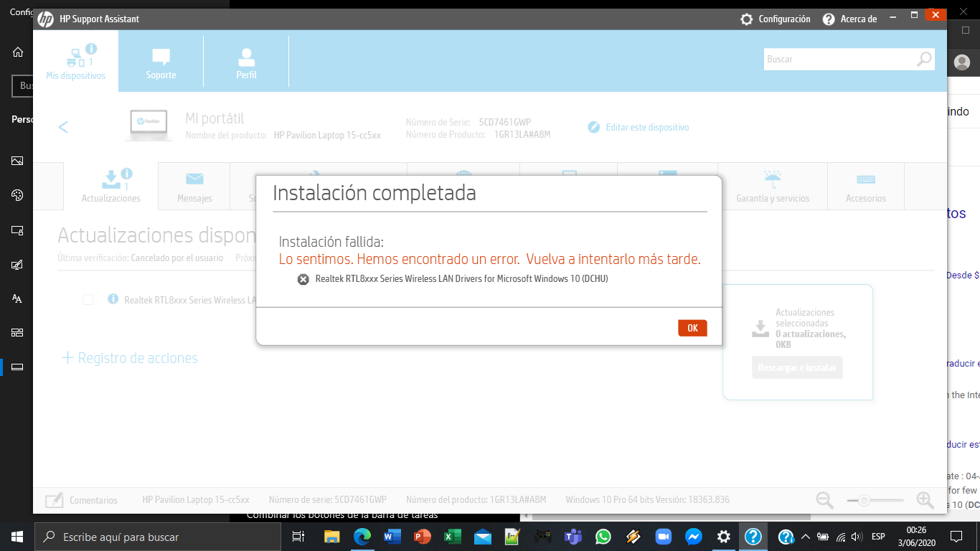
Task: Open Configuración in HP Support Assistant title bar
Action: coord(776,19)
